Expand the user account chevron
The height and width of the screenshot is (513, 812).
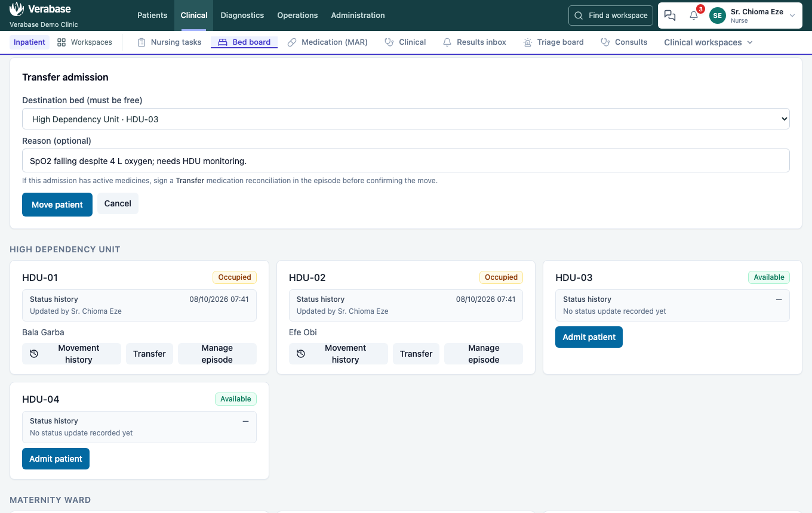click(x=792, y=16)
